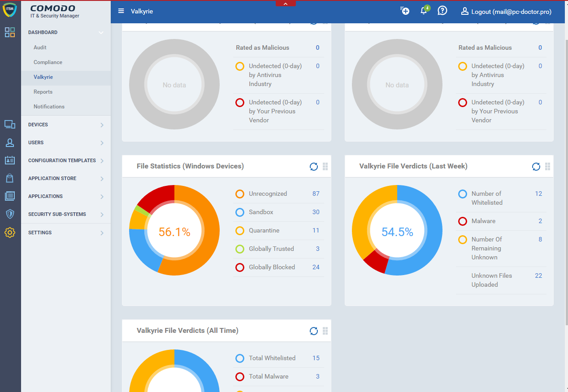This screenshot has width=568, height=392.
Task: Open the Notifications menu item
Action: tap(49, 107)
